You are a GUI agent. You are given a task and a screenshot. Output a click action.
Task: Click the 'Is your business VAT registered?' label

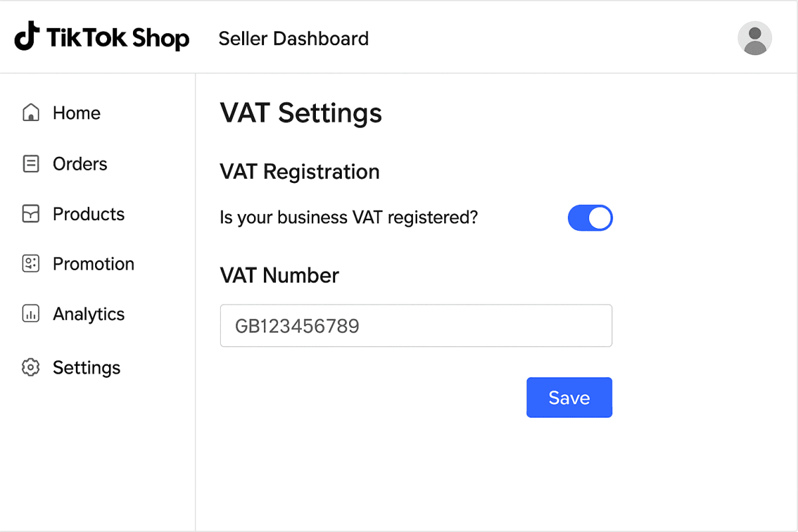(348, 217)
